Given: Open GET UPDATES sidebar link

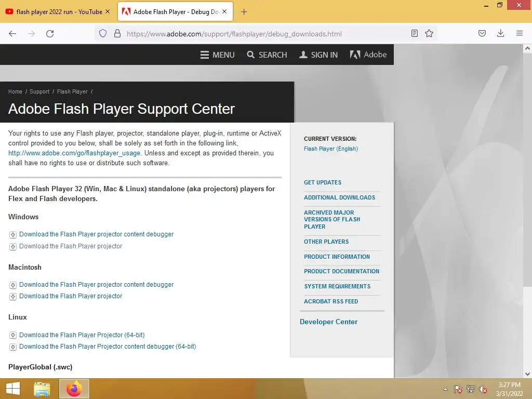Looking at the screenshot, I should pyautogui.click(x=323, y=182).
